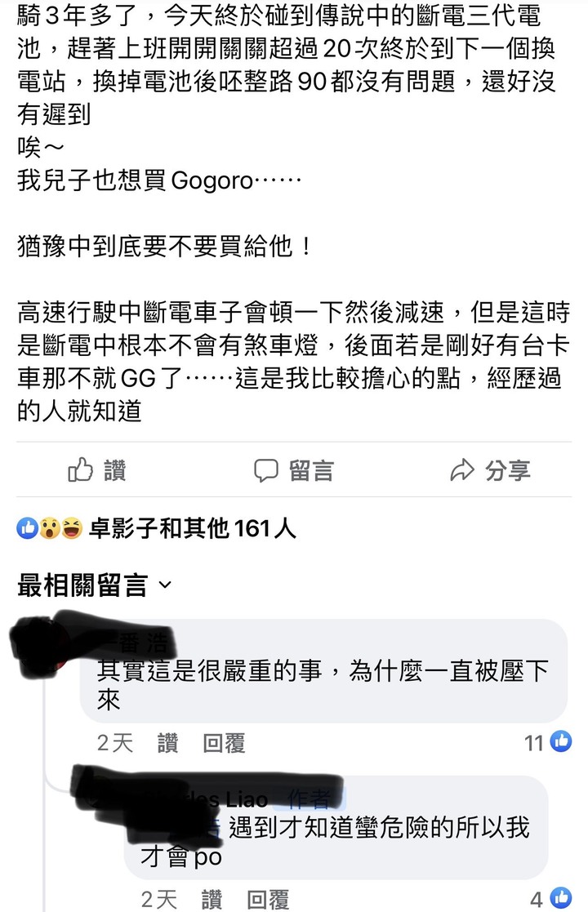This screenshot has width=588, height=912.
Task: Like the first comment via 讚
Action: coord(167,743)
